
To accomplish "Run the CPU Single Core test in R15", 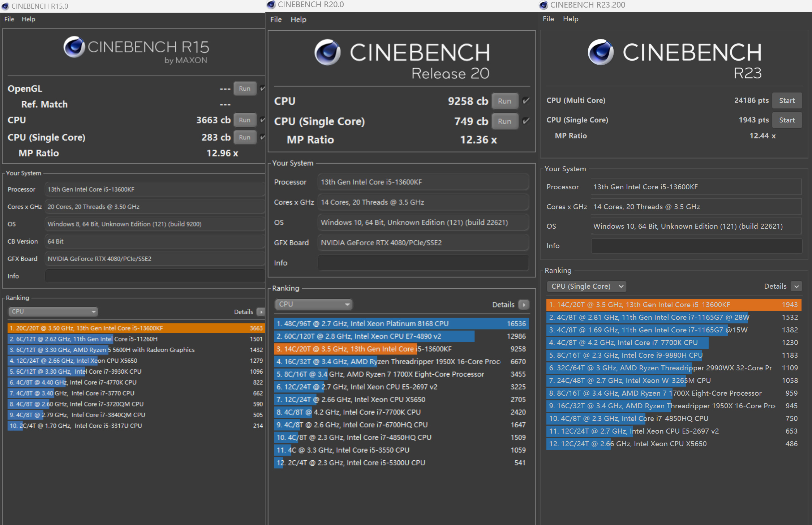I will pos(245,137).
